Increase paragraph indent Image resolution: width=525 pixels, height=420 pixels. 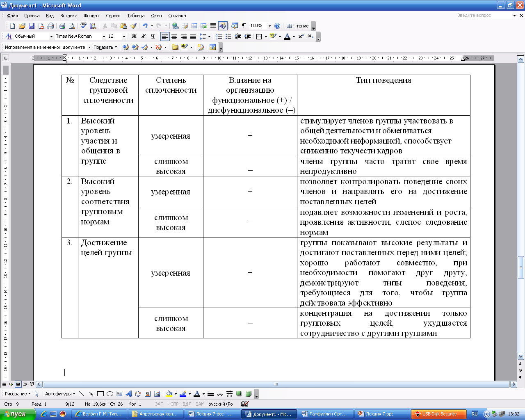tap(247, 37)
